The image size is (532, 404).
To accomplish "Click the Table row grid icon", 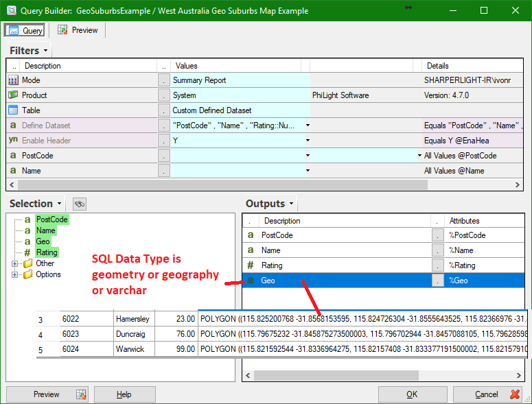I will click(x=13, y=110).
